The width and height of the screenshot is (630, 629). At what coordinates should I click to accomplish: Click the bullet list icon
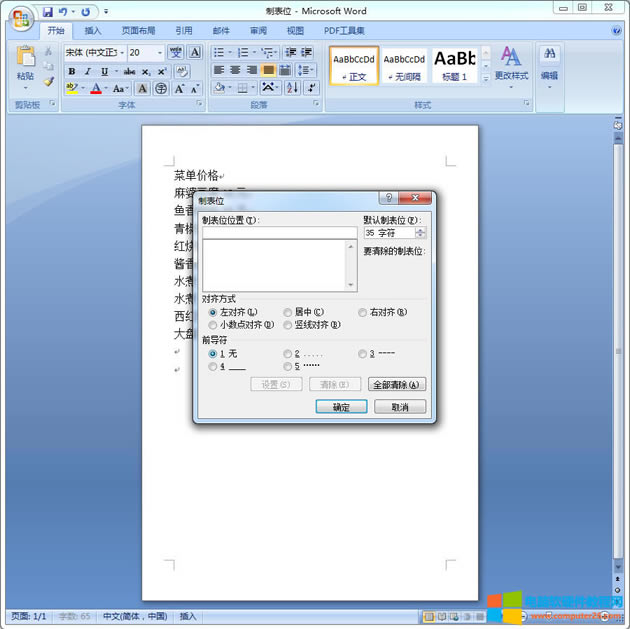(220, 52)
